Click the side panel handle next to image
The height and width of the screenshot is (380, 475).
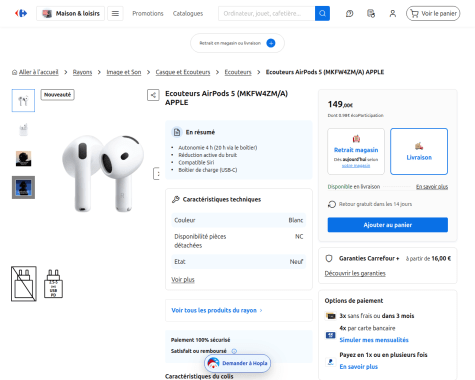point(156,174)
